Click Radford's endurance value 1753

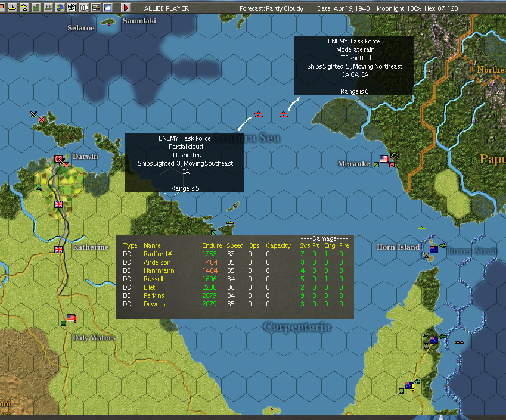pos(209,254)
